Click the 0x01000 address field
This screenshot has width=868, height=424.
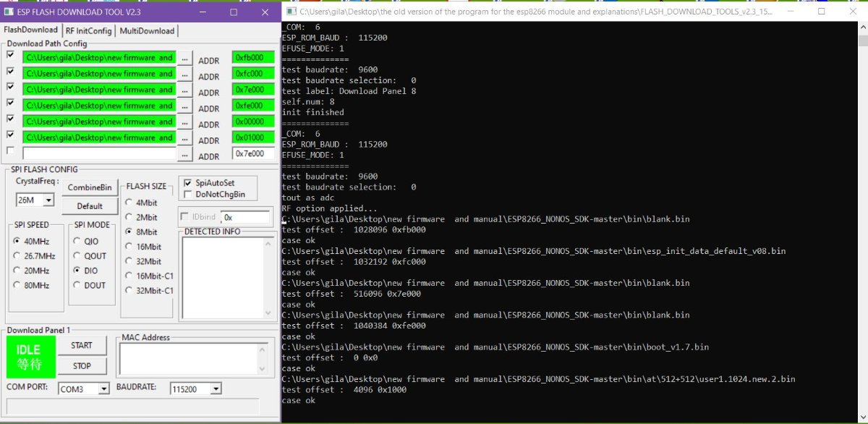[253, 137]
